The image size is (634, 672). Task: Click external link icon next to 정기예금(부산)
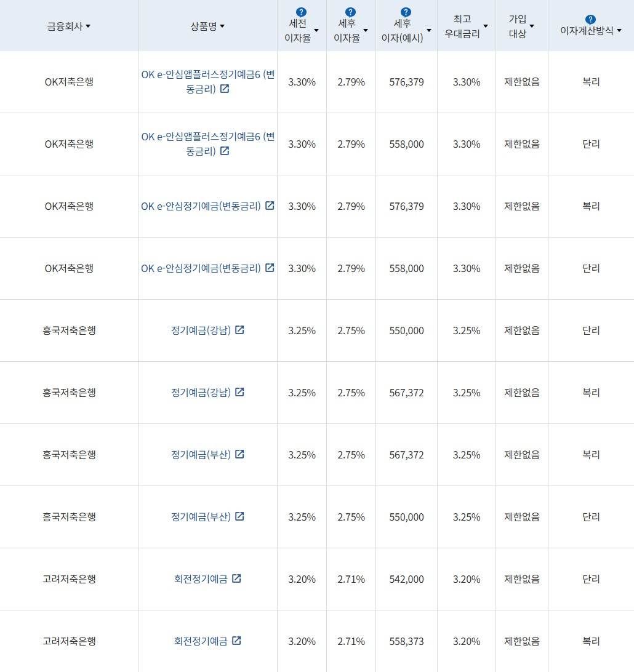click(239, 455)
